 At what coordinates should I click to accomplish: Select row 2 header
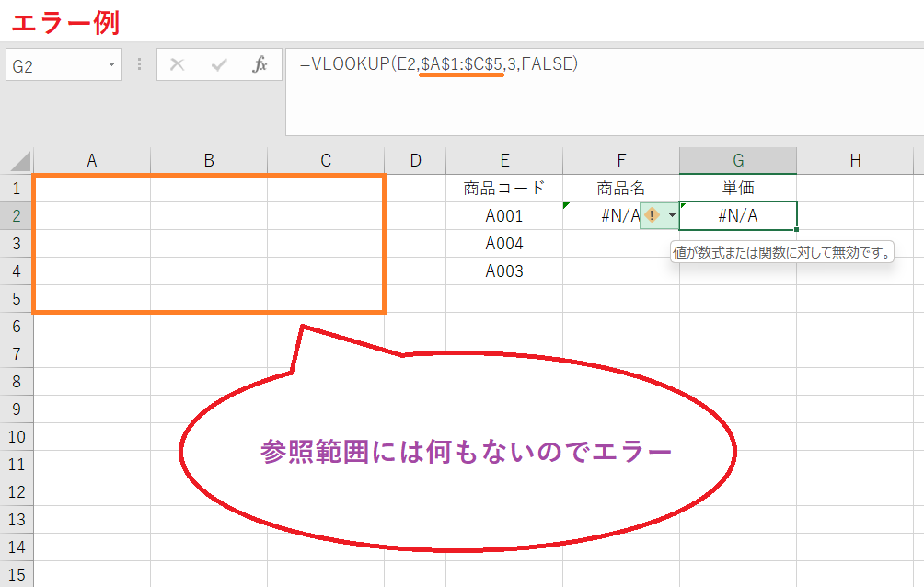17,216
